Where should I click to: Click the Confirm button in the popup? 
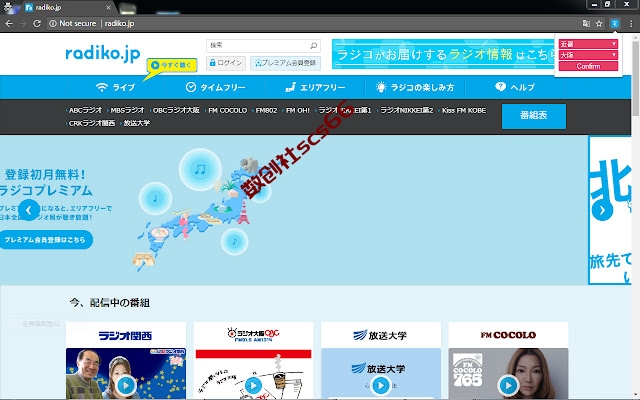point(588,66)
